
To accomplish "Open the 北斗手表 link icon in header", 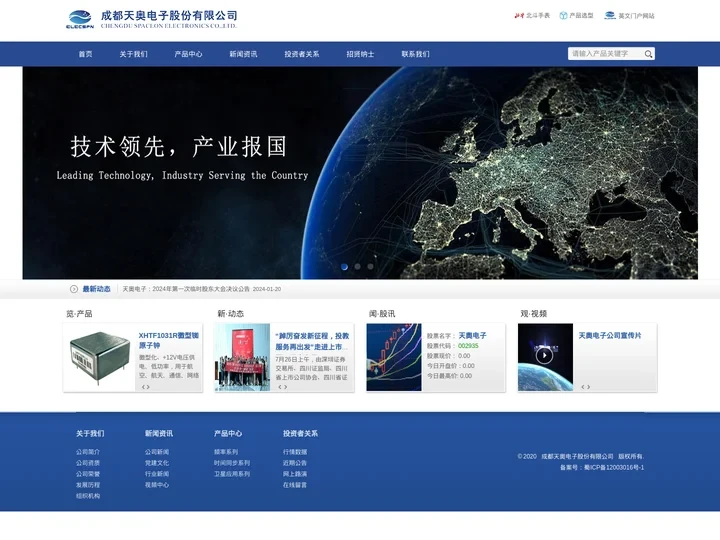I will 519,16.
